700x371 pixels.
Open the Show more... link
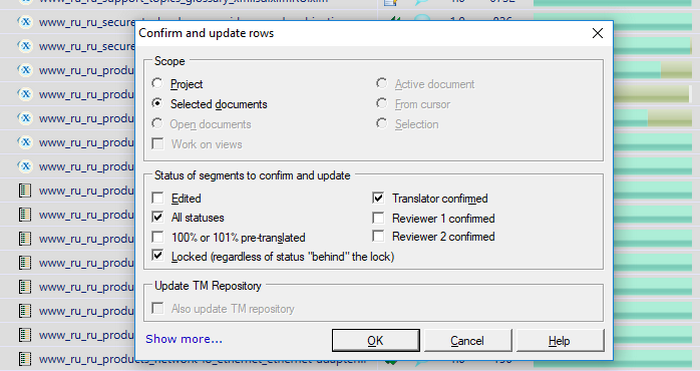184,339
